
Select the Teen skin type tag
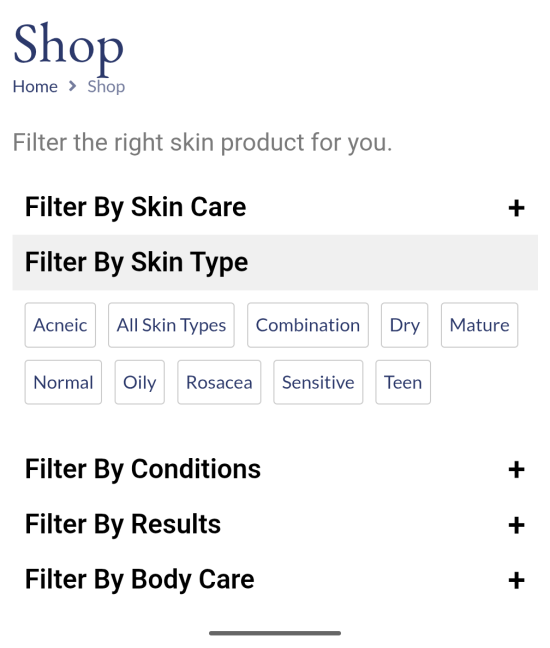tap(403, 382)
